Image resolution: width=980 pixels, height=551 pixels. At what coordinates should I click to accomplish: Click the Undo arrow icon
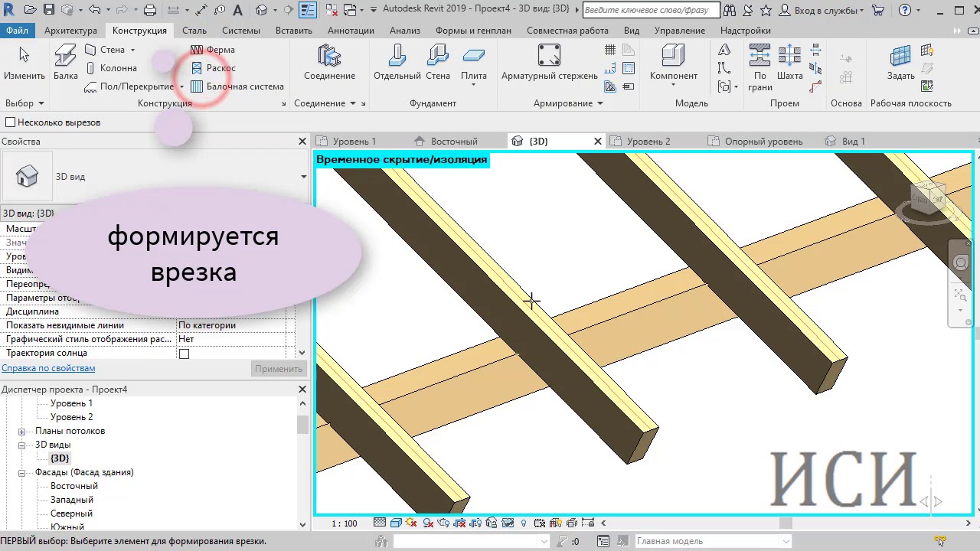tap(94, 10)
